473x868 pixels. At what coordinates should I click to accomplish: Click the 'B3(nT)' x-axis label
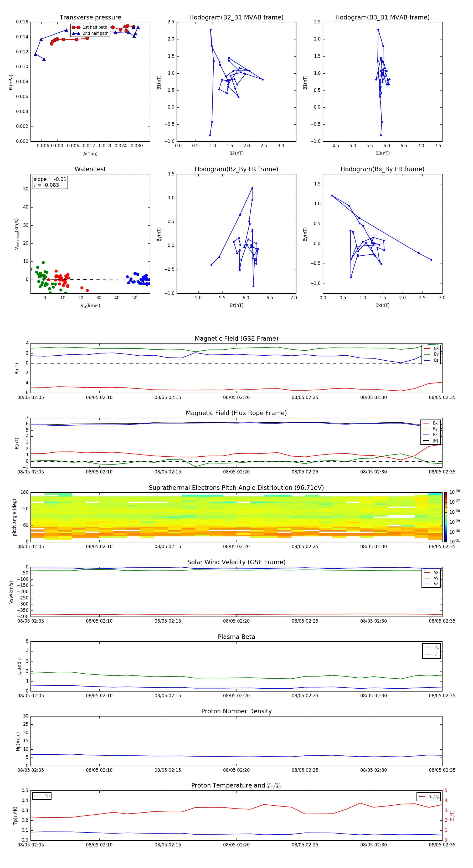pos(382,153)
